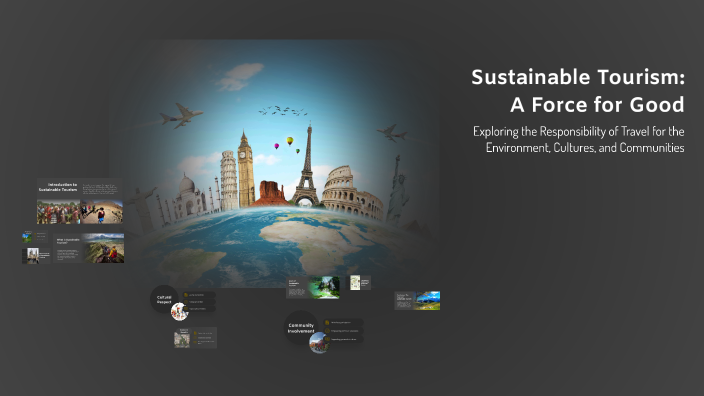The height and width of the screenshot is (396, 704).
Task: Select last bullet item beside Community Involvement
Action: click(343, 339)
